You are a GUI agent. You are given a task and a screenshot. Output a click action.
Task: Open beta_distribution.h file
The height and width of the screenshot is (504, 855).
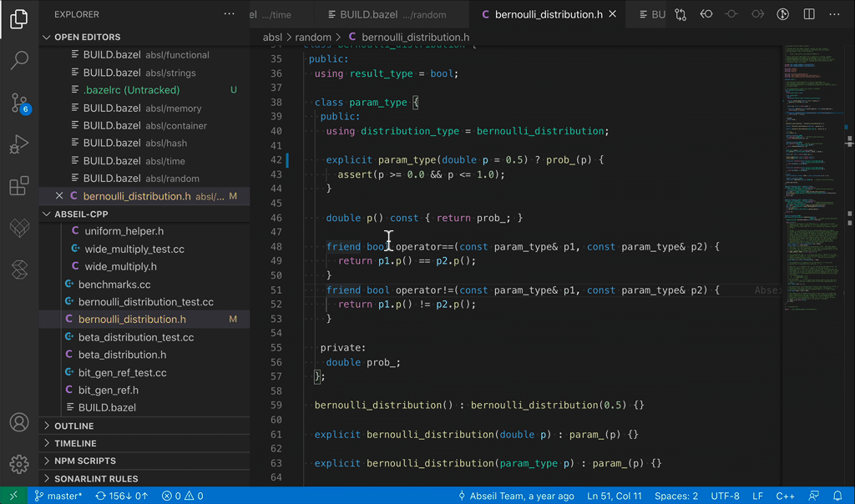144,355
